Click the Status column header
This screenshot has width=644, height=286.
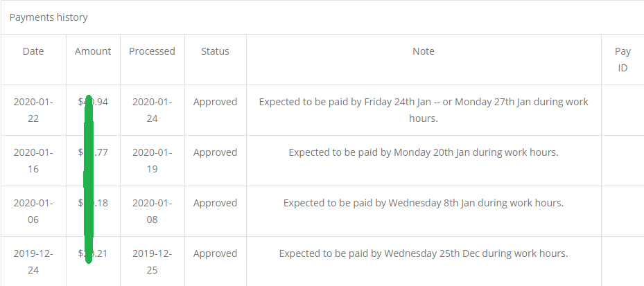pos(215,51)
